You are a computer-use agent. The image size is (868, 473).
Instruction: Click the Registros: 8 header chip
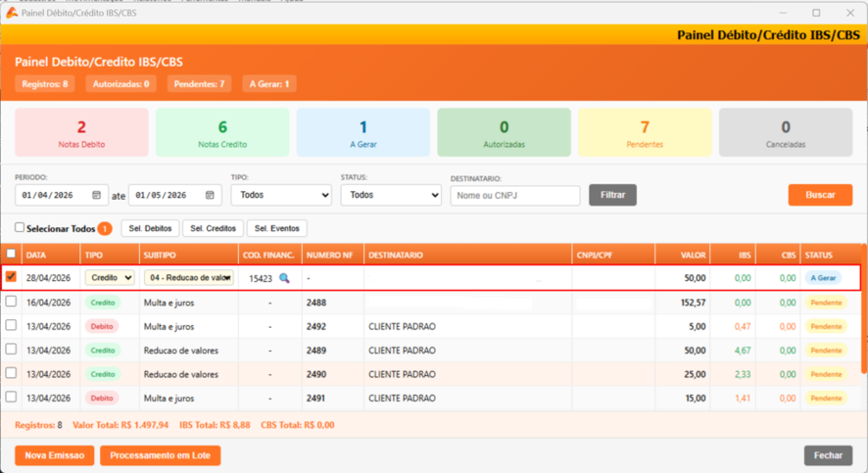pyautogui.click(x=45, y=84)
